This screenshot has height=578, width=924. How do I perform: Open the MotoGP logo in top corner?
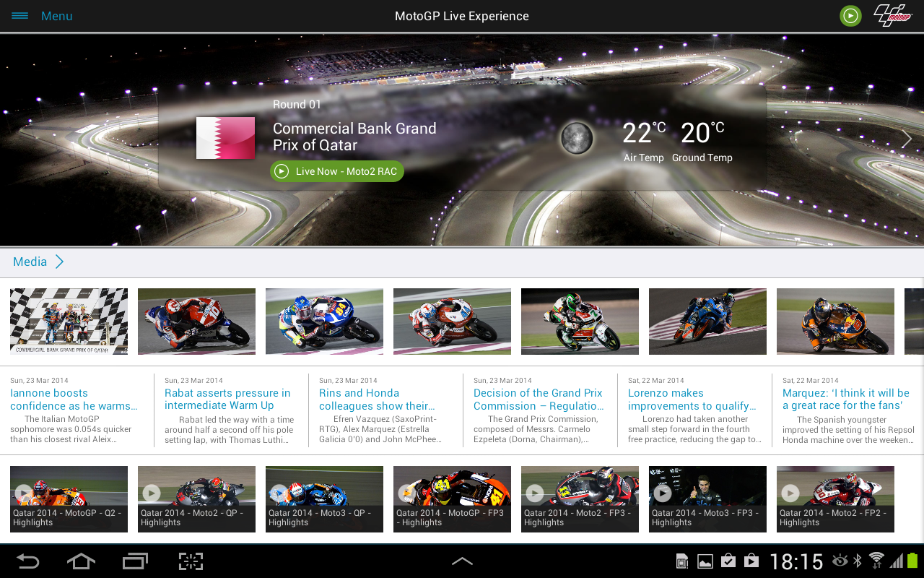893,16
